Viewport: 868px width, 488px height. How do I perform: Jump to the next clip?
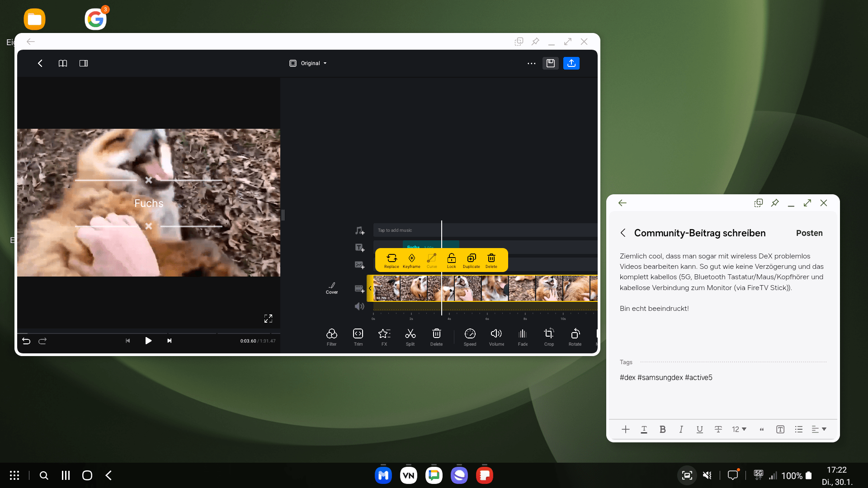(x=169, y=341)
